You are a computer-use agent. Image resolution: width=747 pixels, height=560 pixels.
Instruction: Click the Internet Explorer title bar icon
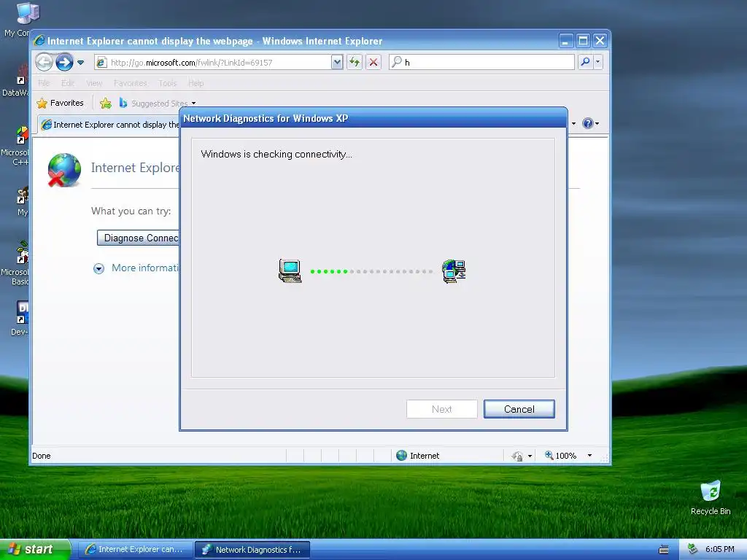pos(39,41)
